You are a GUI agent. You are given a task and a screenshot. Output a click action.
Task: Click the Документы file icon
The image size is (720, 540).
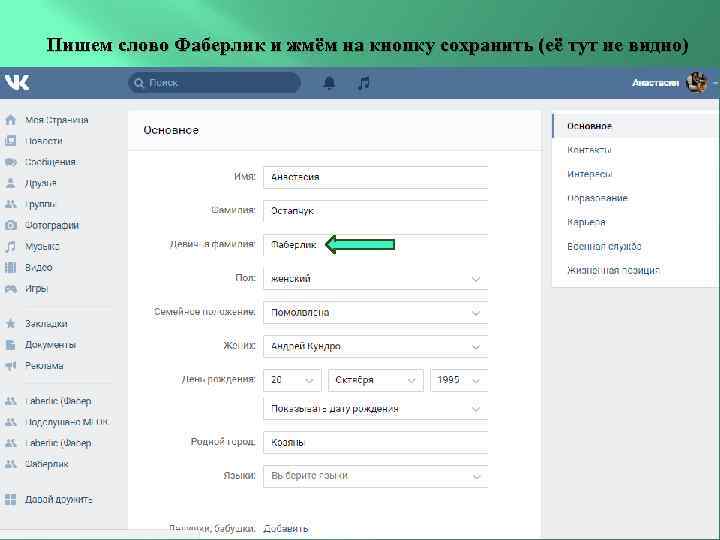[11, 345]
